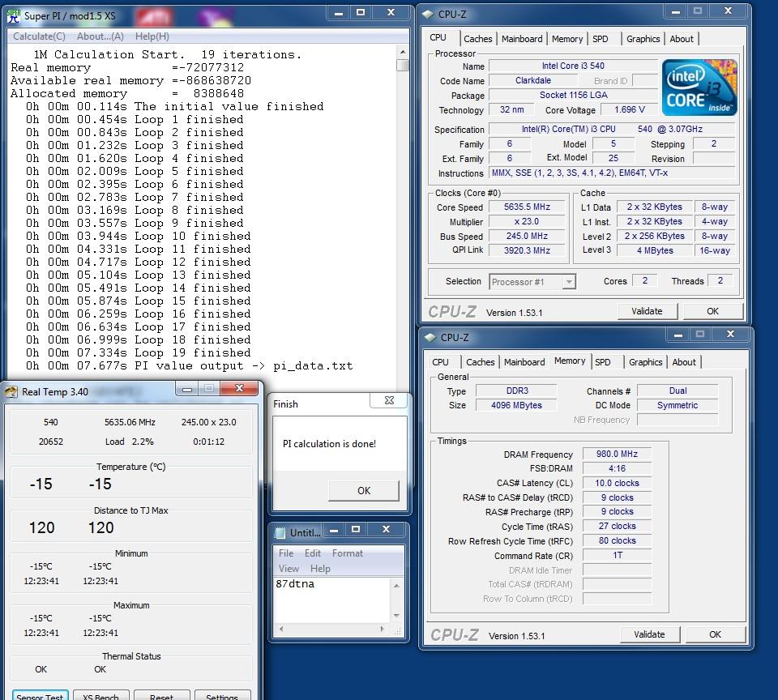This screenshot has width=778, height=700.
Task: Click the Core Voltage value 1.696 V
Action: (x=629, y=109)
